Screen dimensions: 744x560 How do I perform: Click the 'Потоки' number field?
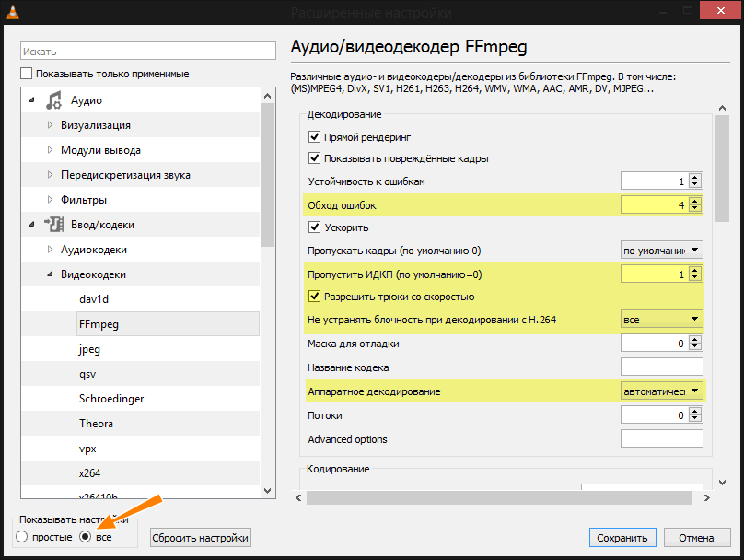655,414
